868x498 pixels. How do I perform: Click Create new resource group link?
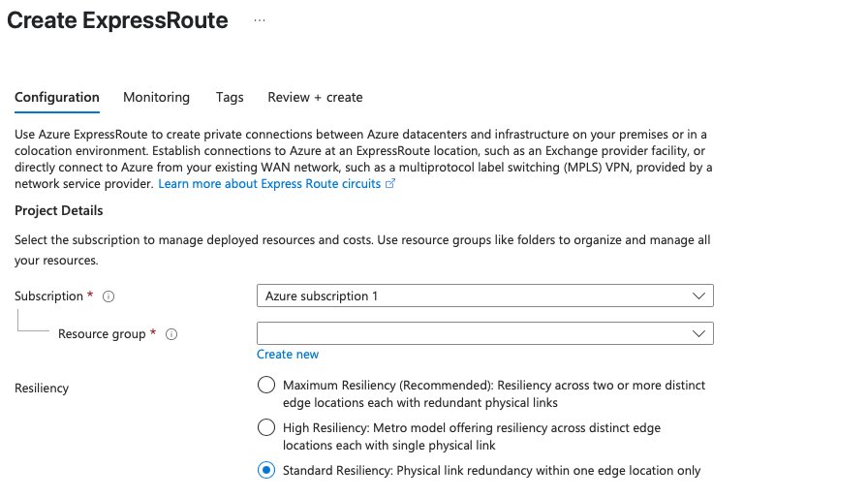(288, 355)
